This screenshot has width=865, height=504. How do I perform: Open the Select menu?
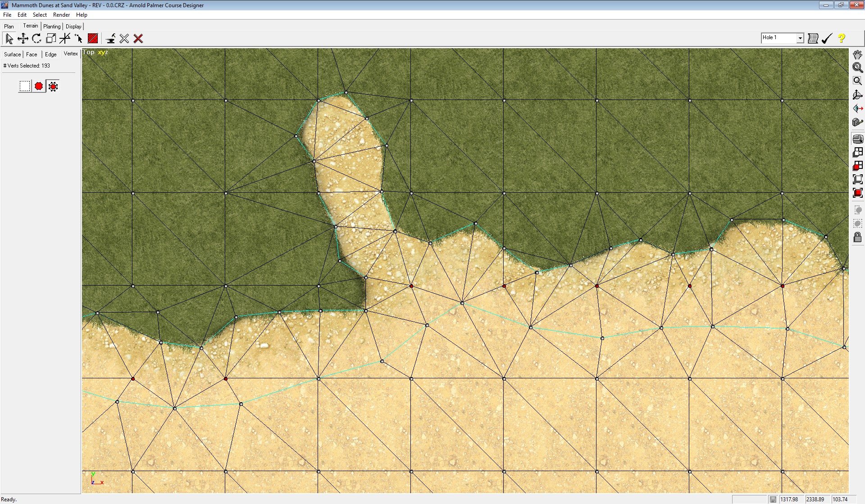coord(40,15)
